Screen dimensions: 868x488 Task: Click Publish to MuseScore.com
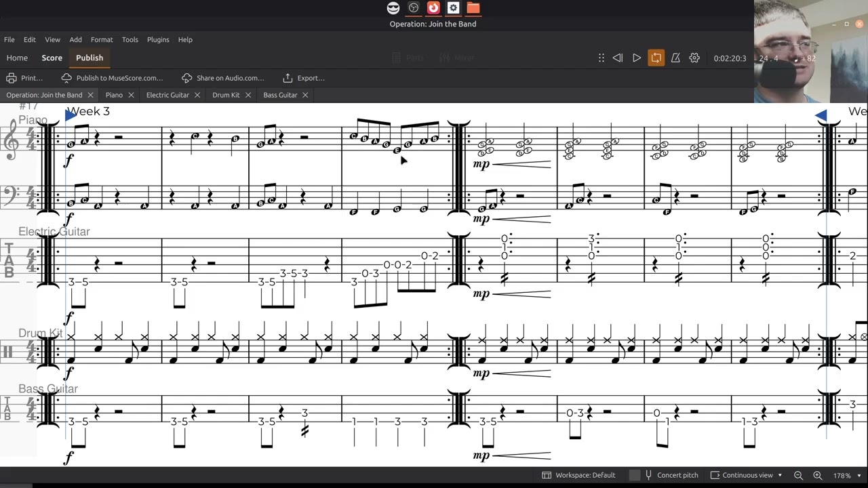(x=112, y=78)
